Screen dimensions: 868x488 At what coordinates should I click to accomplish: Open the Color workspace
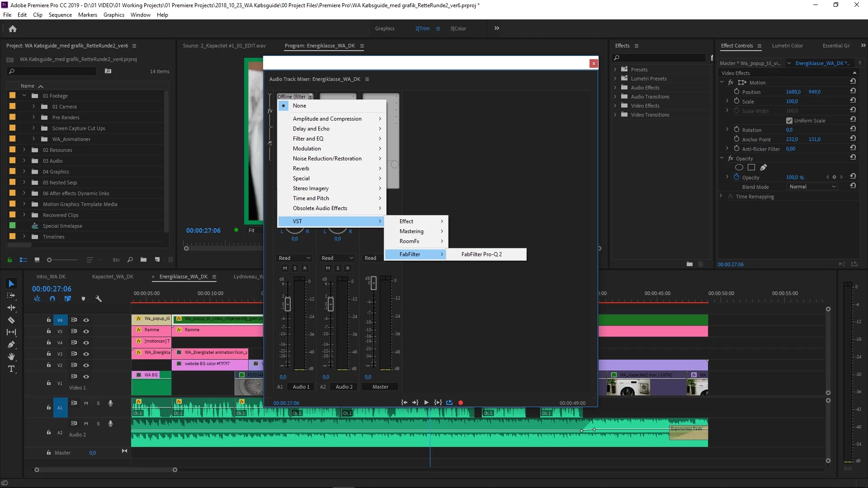tap(458, 28)
